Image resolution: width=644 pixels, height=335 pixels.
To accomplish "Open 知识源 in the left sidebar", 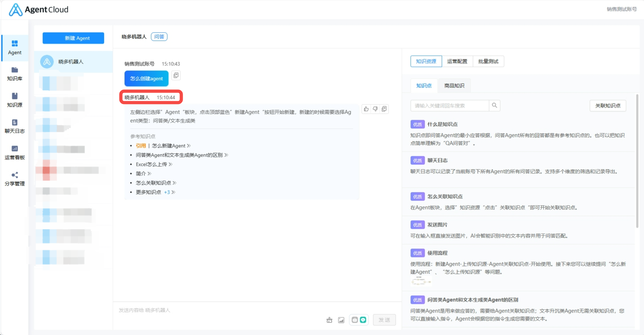I will 15,100.
